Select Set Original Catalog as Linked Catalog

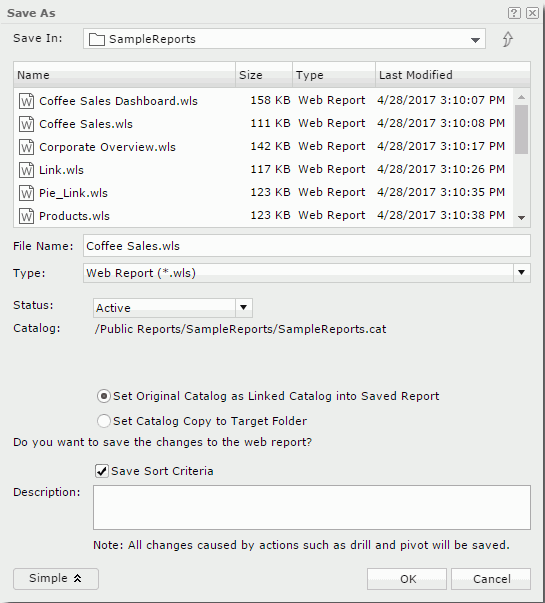(x=104, y=396)
